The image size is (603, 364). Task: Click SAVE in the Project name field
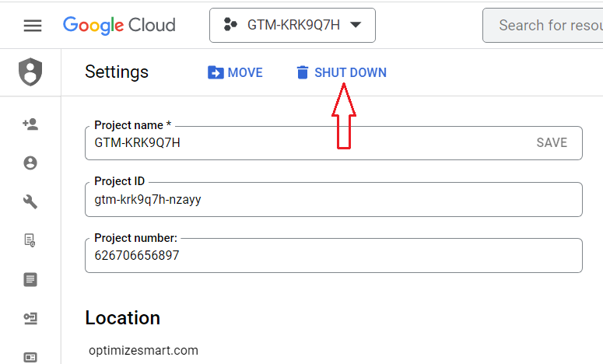(x=552, y=143)
